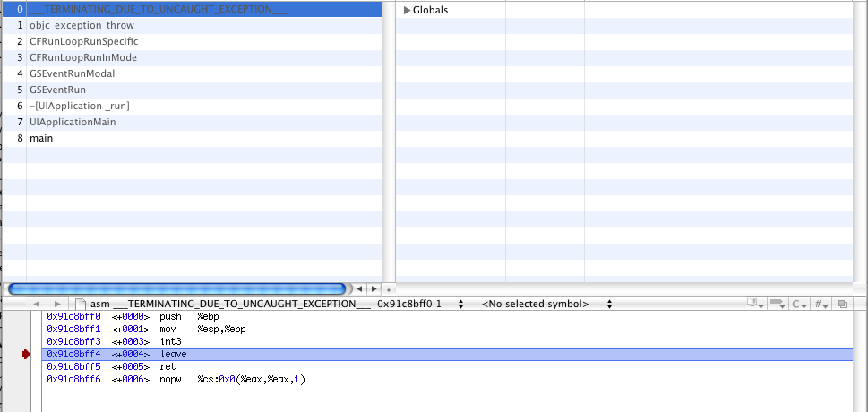Select the int3 instruction line
This screenshot has width=868, height=412.
447,342
